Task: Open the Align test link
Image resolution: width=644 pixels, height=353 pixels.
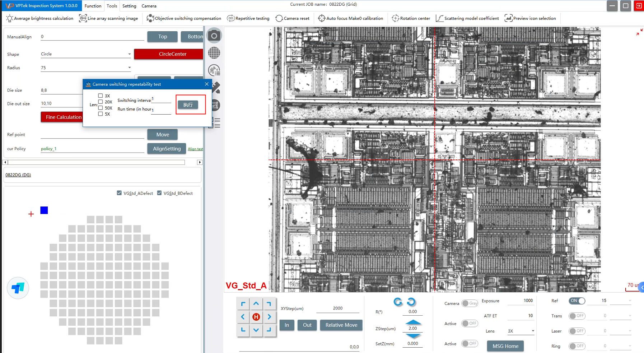Action: point(195,149)
